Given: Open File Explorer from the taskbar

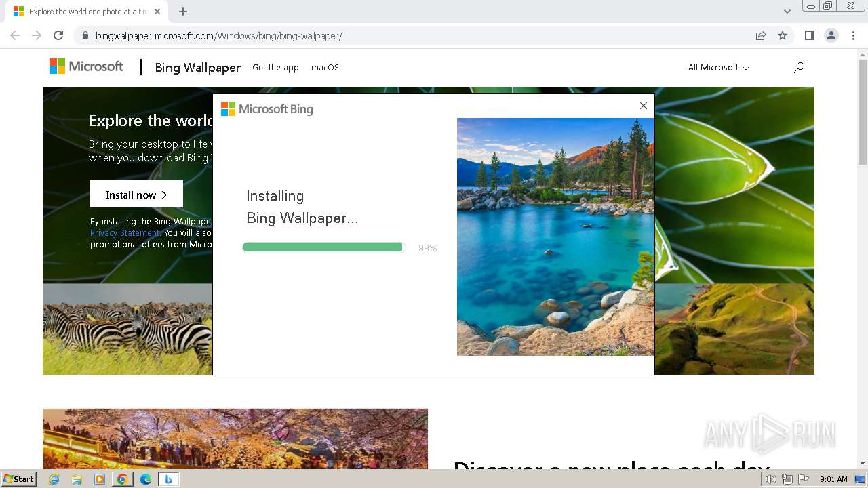Looking at the screenshot, I should pyautogui.click(x=77, y=479).
